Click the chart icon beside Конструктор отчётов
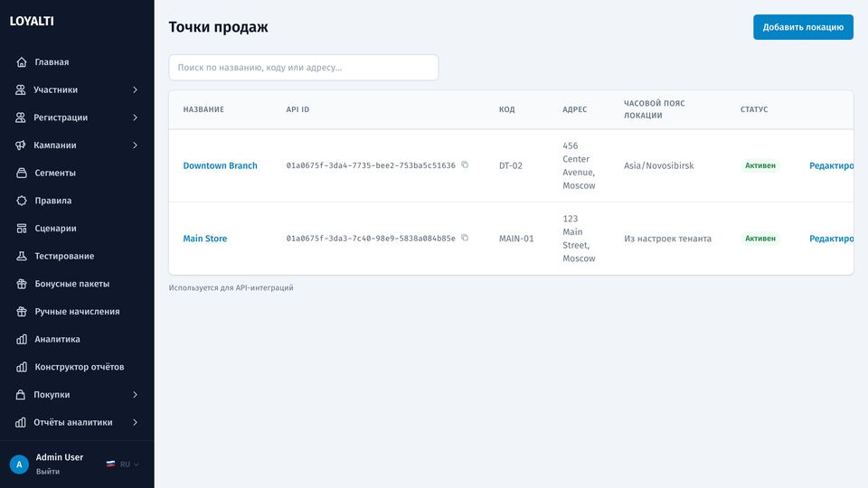Screen dimensions: 868x488 click(x=22, y=367)
